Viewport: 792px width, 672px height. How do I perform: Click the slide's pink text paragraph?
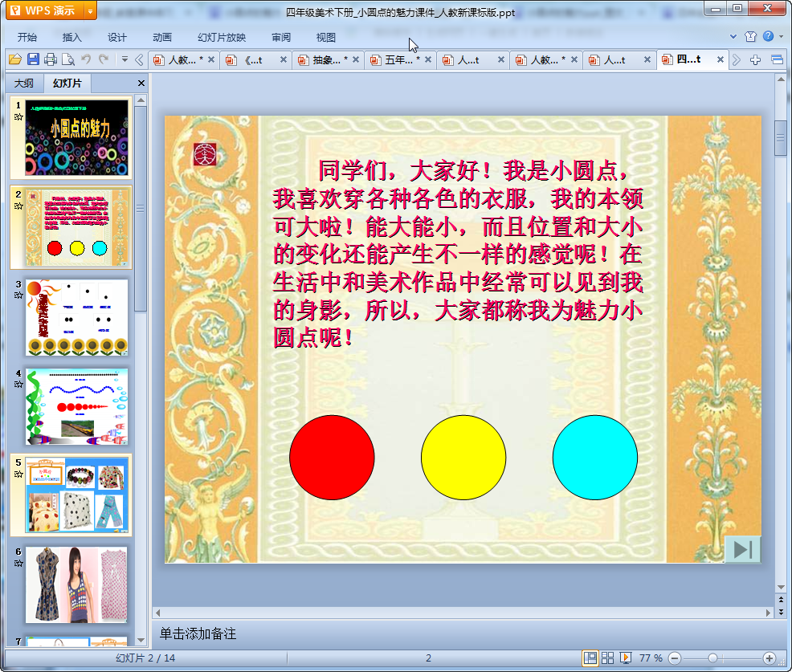(x=458, y=254)
